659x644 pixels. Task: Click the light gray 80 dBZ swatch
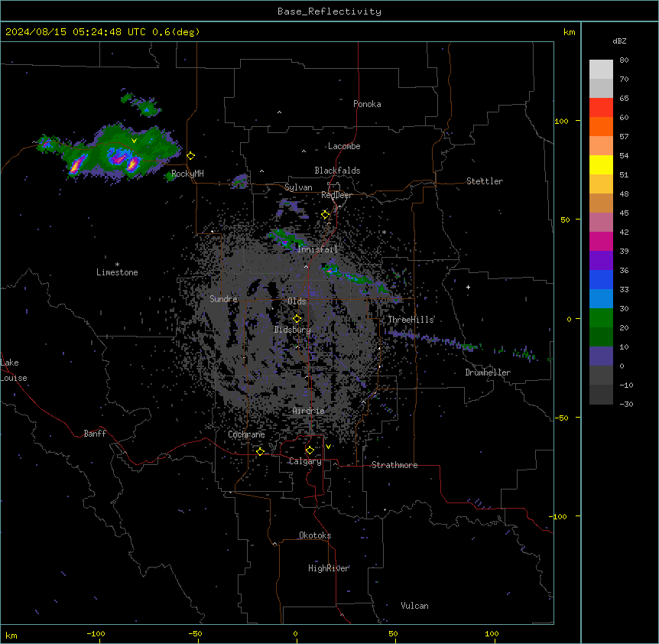(x=601, y=70)
